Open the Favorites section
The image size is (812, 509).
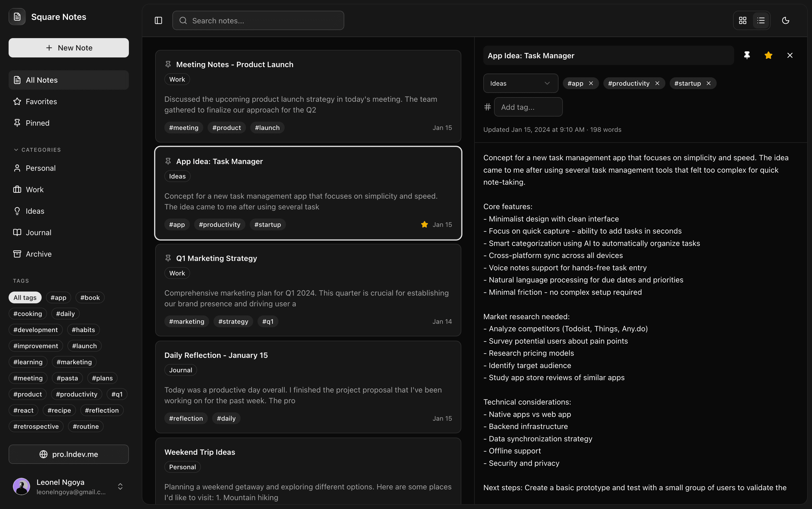41,101
